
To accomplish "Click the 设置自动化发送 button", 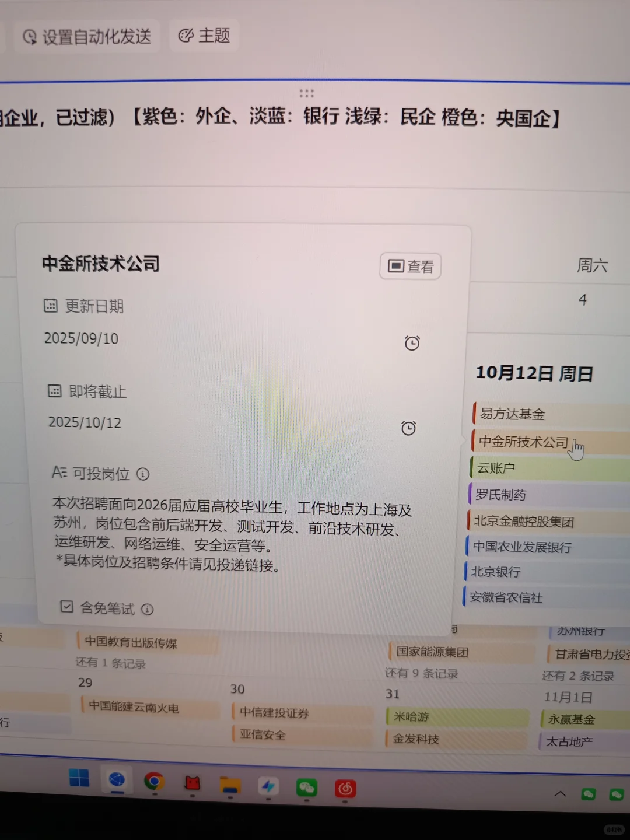I will click(86, 35).
